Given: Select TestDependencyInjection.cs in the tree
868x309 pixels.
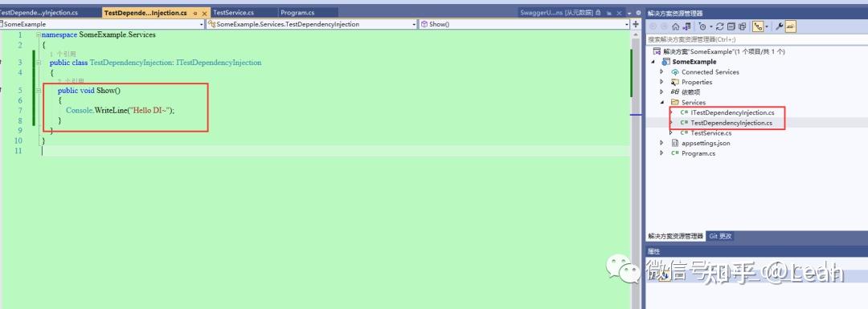Looking at the screenshot, I should pos(731,123).
